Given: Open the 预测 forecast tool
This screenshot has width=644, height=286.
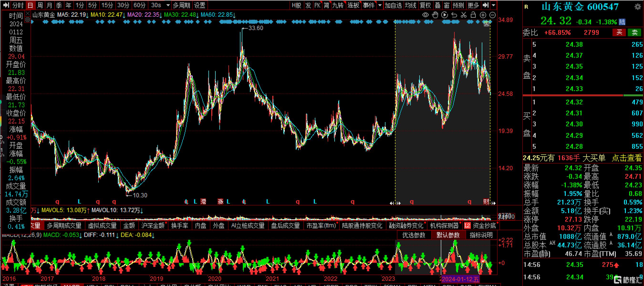Looking at the screenshot, I should point(458,5).
